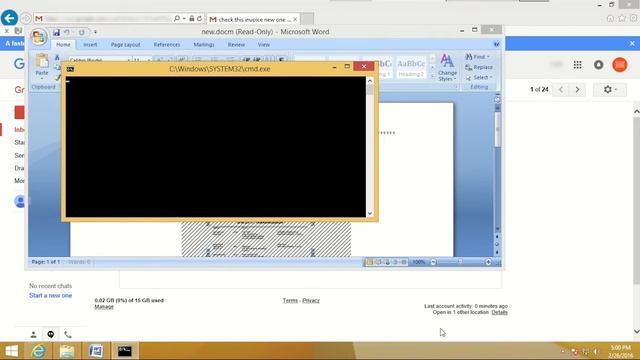The height and width of the screenshot is (360, 640).
Task: Open the Customize Quick Access Toolbar arrow in Word
Action: [95, 32]
